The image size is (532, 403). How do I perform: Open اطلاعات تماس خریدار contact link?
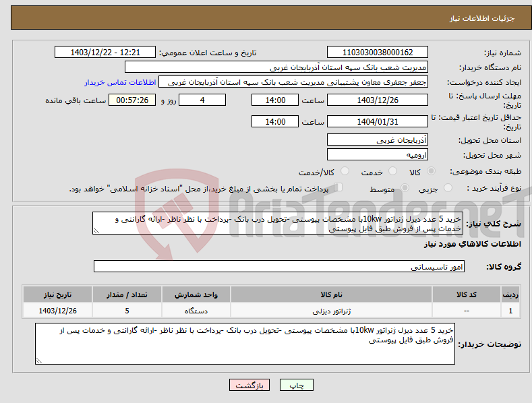click(x=120, y=82)
